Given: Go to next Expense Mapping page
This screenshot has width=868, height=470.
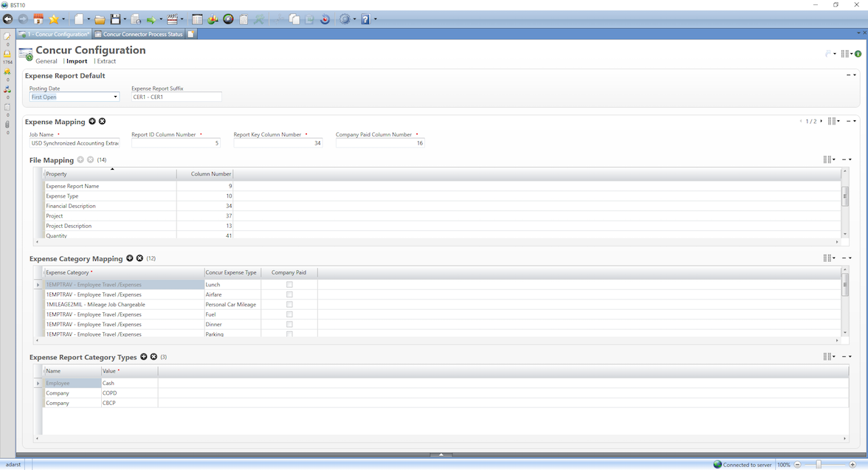Looking at the screenshot, I should click(x=821, y=121).
